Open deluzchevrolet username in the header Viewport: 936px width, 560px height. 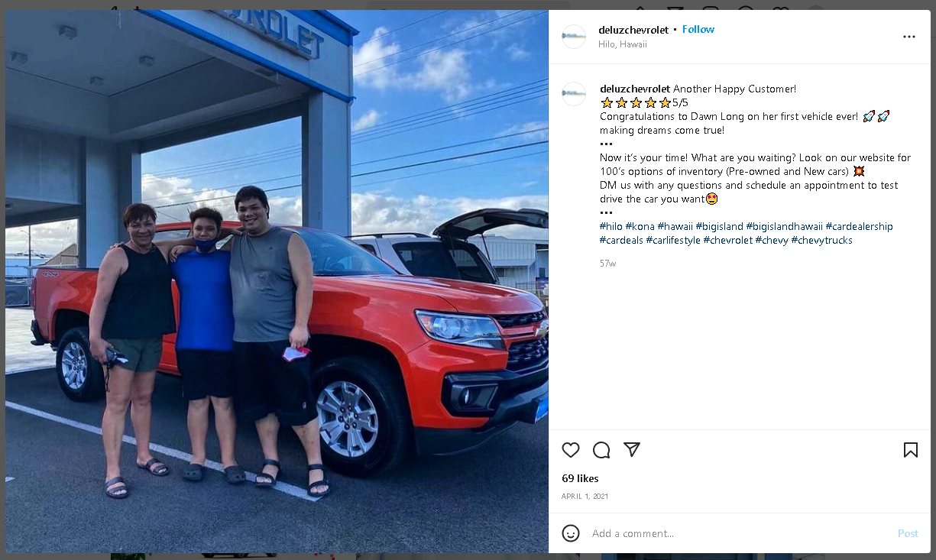[x=633, y=30]
